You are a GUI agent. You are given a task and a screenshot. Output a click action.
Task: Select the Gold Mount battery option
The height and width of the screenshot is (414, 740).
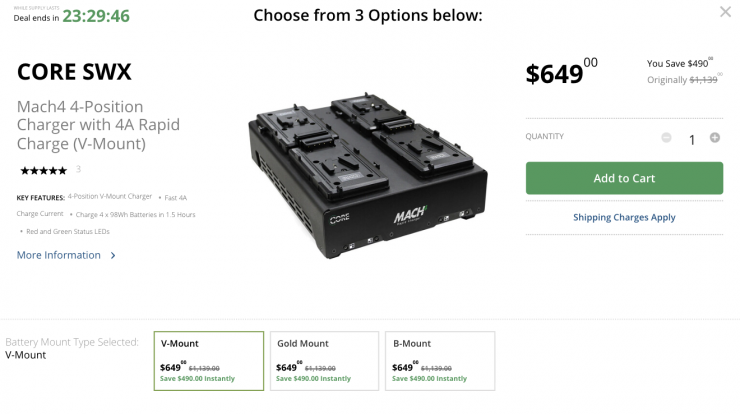pyautogui.click(x=324, y=360)
